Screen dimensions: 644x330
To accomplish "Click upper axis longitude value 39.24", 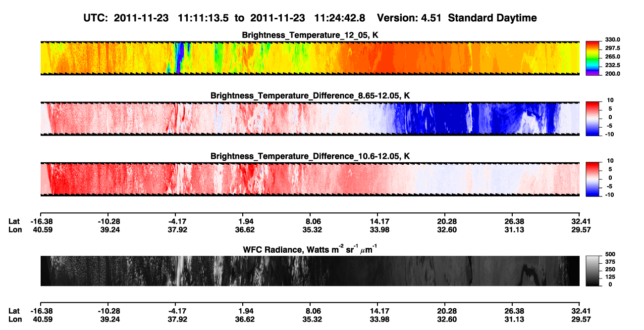I will click(109, 230).
